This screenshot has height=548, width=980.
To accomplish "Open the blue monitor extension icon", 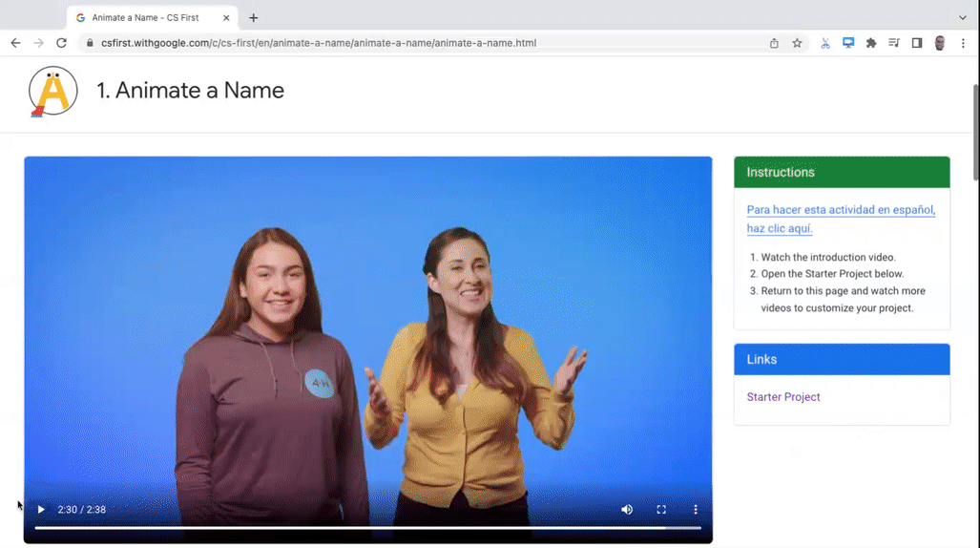I will click(848, 43).
